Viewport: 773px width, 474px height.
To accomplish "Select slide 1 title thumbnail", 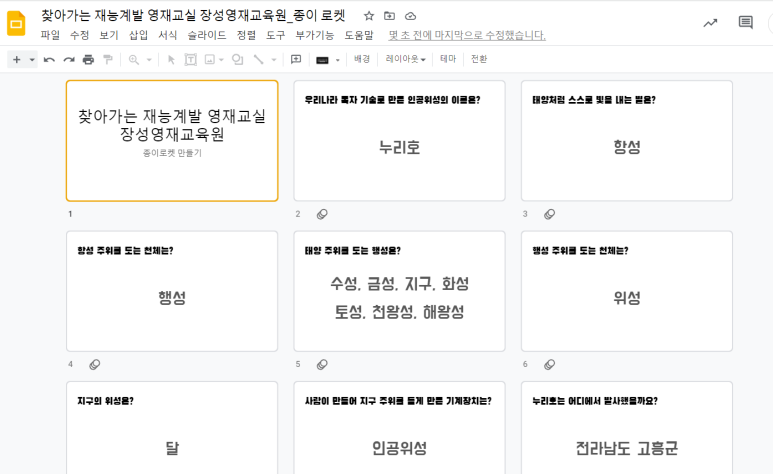I will (172, 141).
